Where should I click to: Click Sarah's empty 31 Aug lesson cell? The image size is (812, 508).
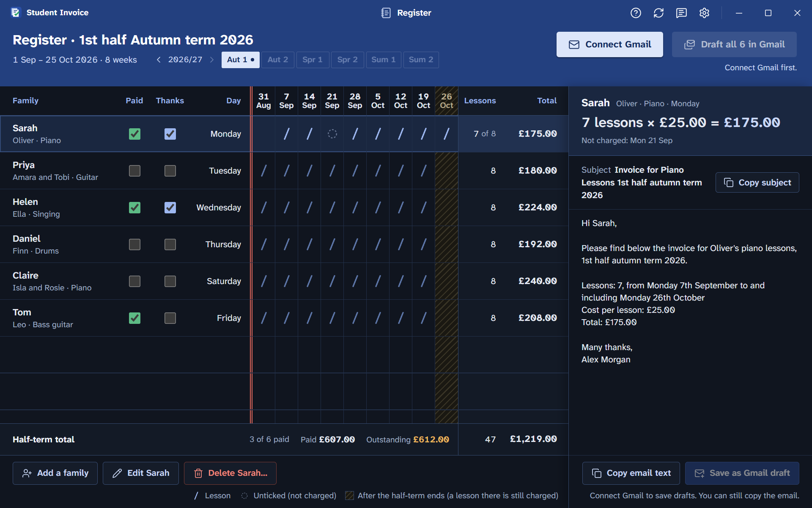click(264, 134)
